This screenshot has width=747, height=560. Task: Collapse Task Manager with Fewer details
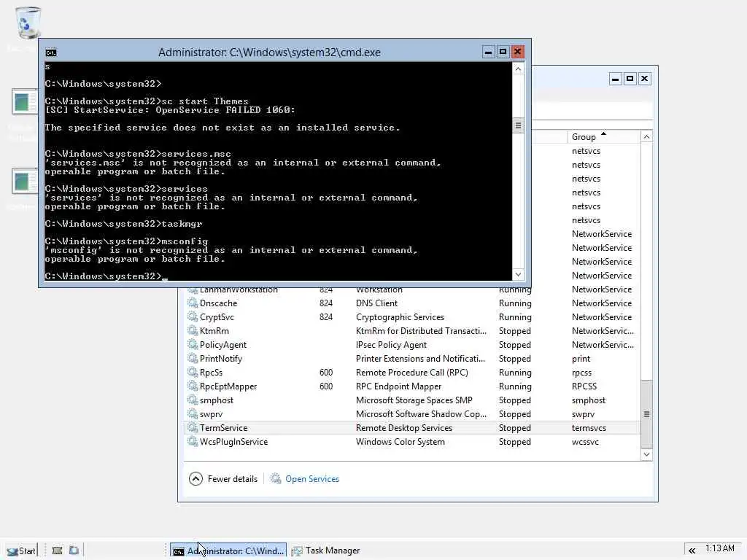pos(223,478)
